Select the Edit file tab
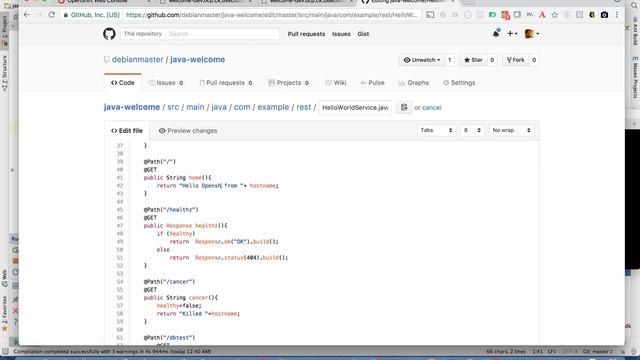 (x=127, y=131)
